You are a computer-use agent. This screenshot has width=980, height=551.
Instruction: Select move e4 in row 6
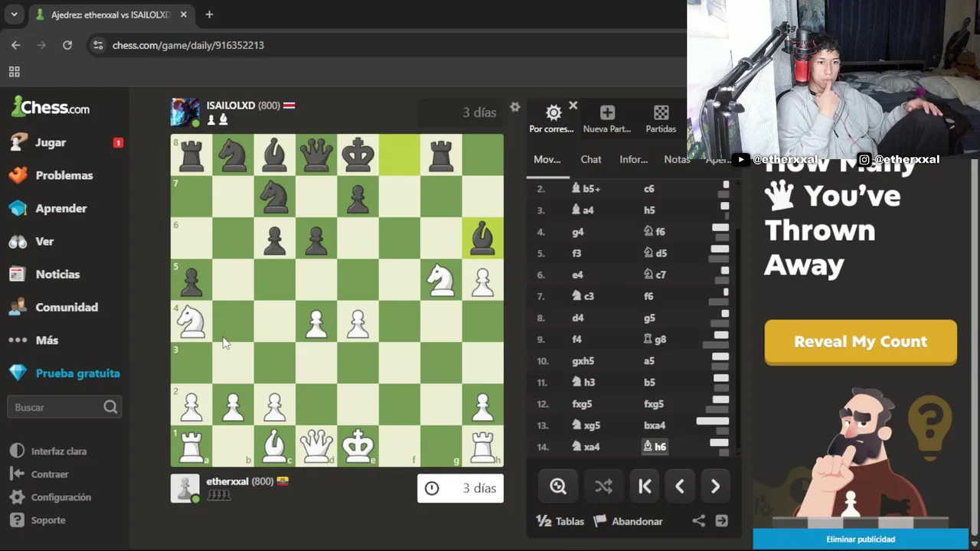pos(577,275)
